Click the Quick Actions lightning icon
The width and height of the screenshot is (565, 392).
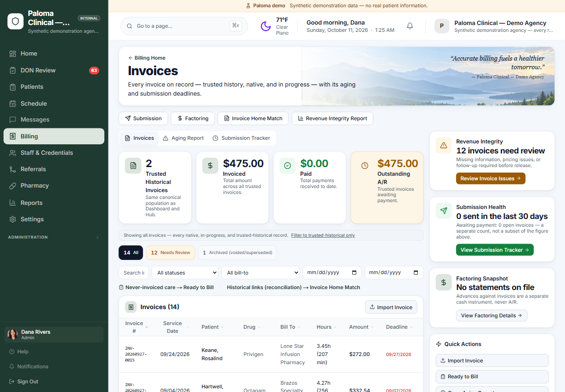(x=439, y=344)
